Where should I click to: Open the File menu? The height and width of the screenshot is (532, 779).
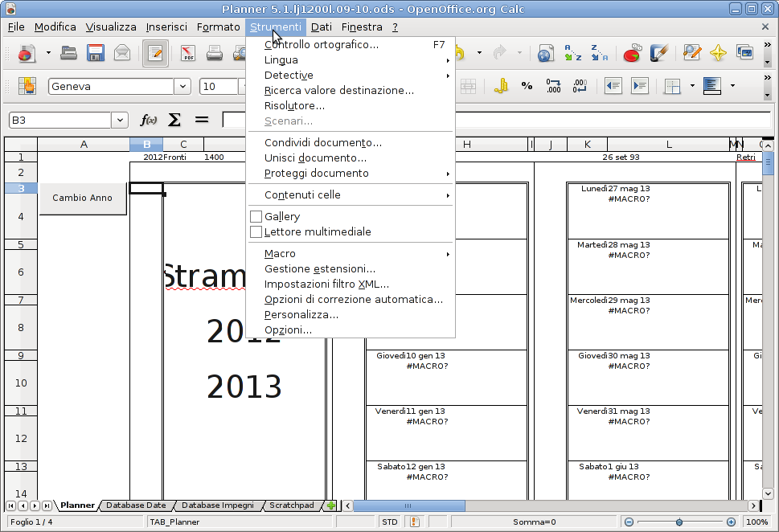16,27
